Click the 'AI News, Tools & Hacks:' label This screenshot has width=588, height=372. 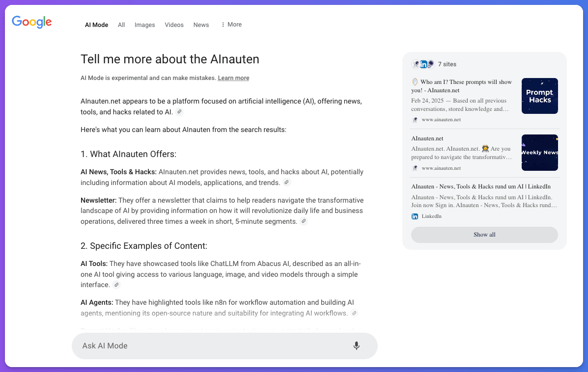coord(118,172)
